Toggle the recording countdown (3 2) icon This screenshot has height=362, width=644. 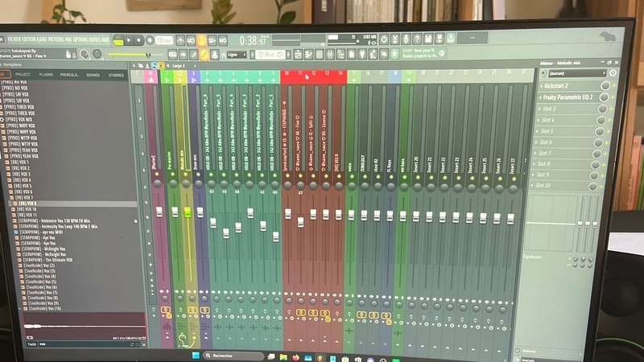202,40
